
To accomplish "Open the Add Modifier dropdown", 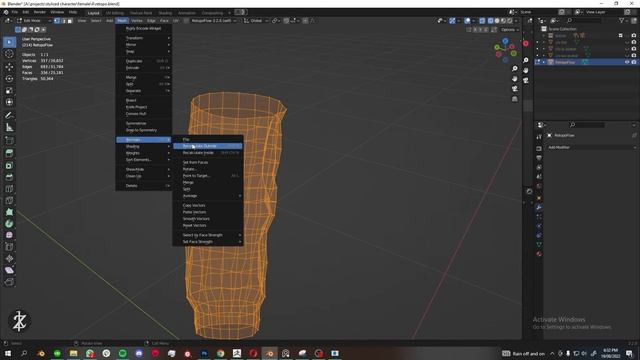I will coord(591,147).
